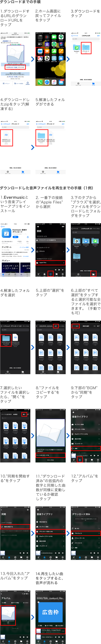Open the Apple Files row in step 2
The width and height of the screenshot is (101, 644).
[50, 262]
